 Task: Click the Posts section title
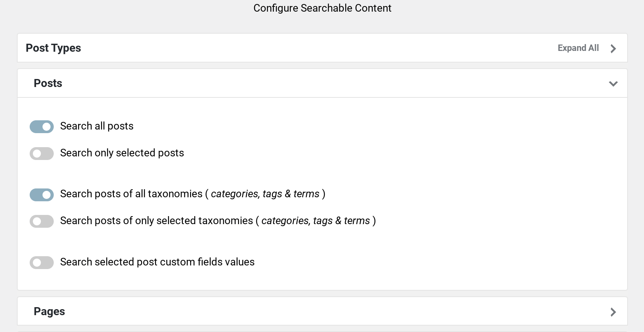coord(48,83)
